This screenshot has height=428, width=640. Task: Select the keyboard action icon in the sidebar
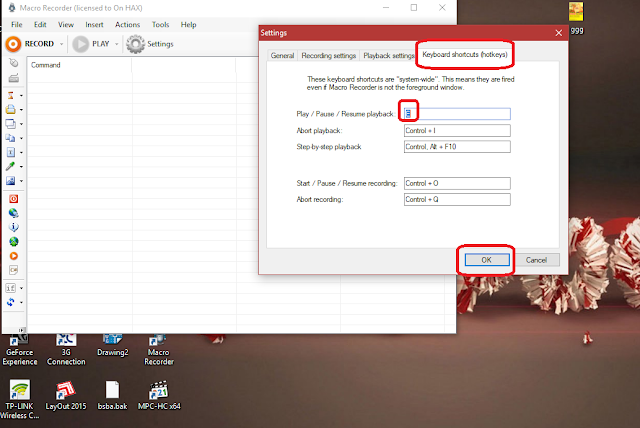click(13, 78)
